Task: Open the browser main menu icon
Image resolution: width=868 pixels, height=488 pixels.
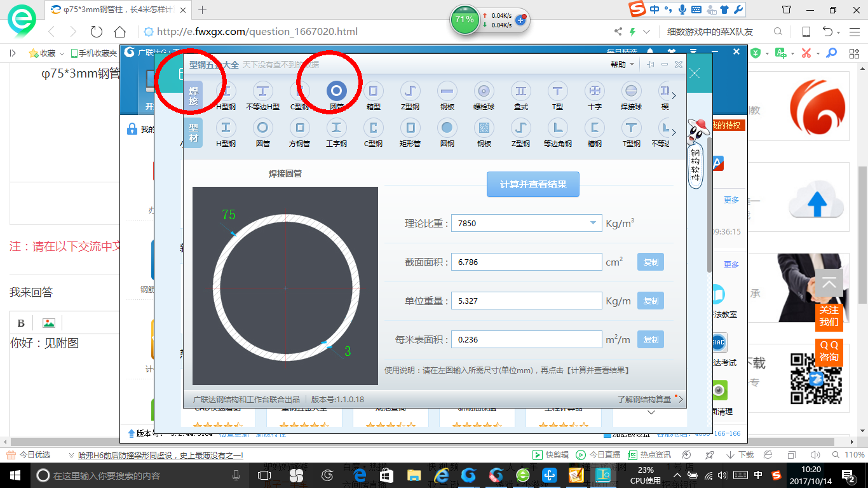Action: 855,32
